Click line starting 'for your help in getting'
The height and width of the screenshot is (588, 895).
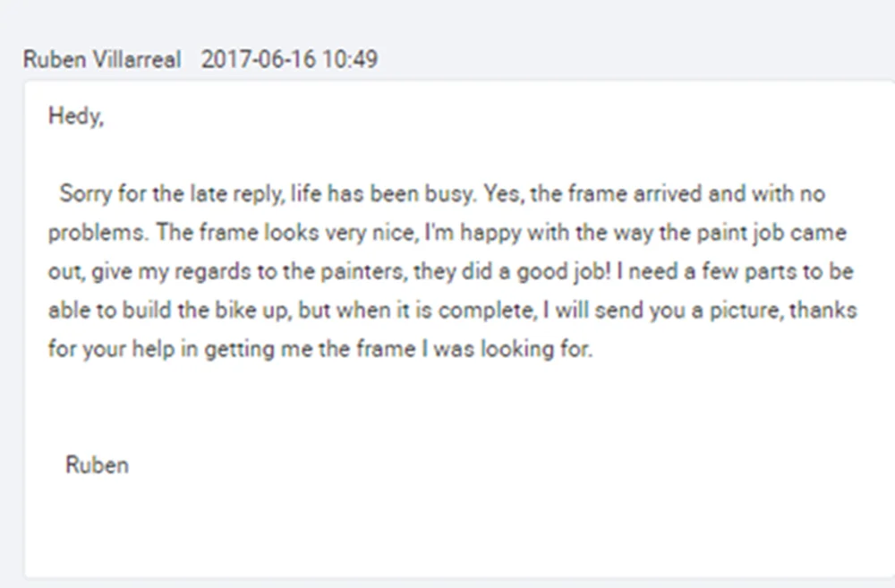pyautogui.click(x=320, y=349)
